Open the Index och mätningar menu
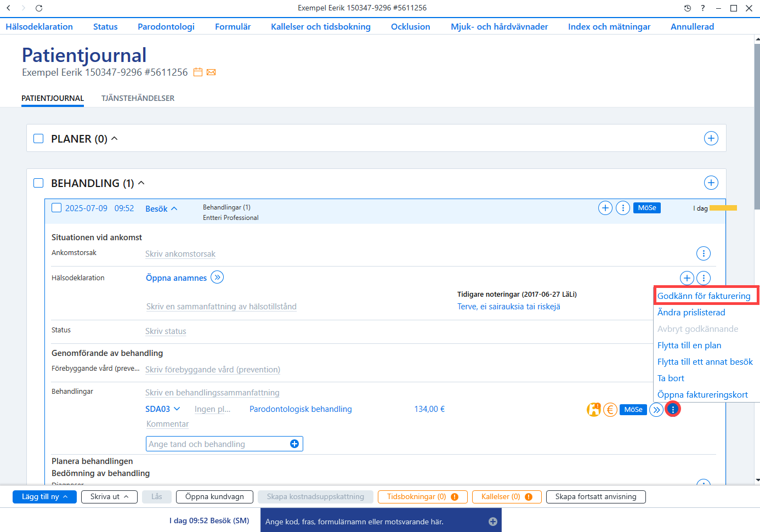The width and height of the screenshot is (760, 532). (609, 26)
